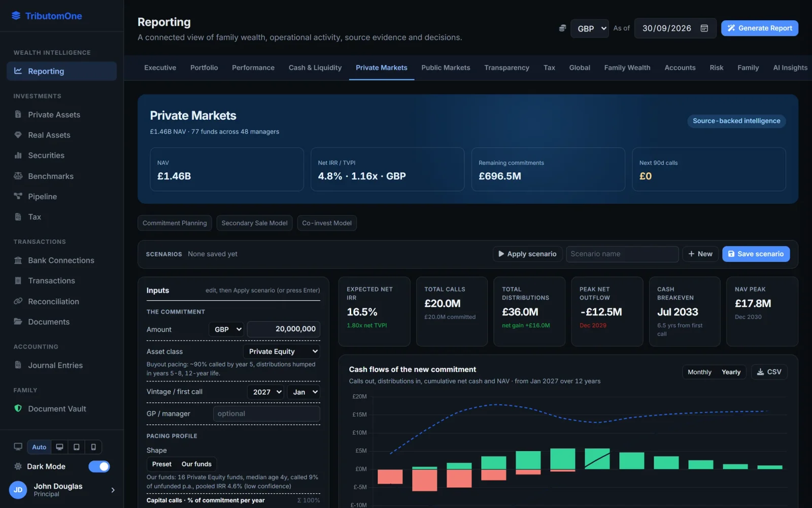Switch chart to Yearly view
This screenshot has width=812, height=508.
[x=731, y=372]
